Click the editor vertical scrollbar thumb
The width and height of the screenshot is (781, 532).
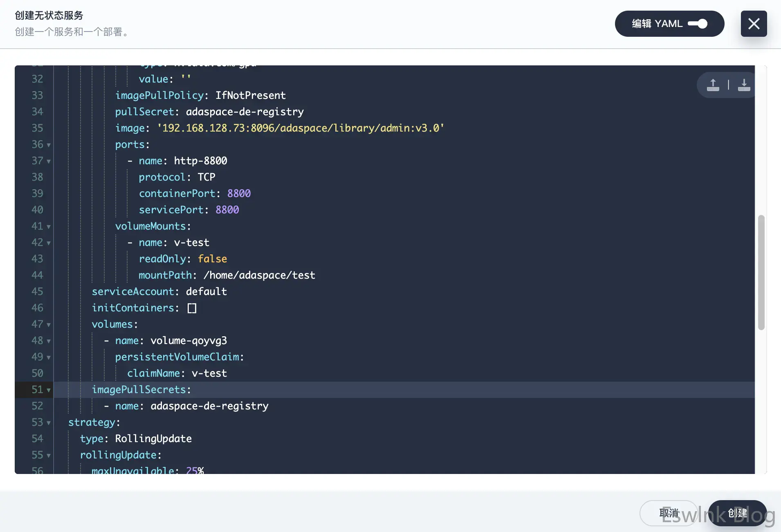[761, 272]
